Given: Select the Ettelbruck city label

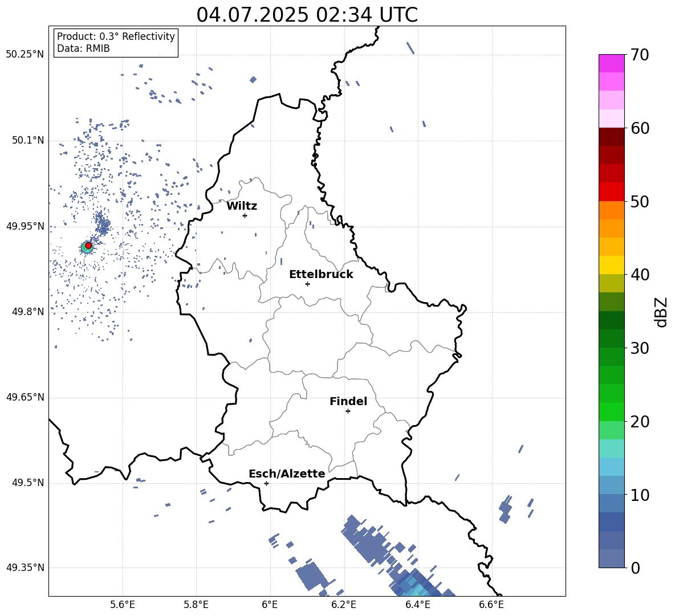Looking at the screenshot, I should tap(321, 275).
